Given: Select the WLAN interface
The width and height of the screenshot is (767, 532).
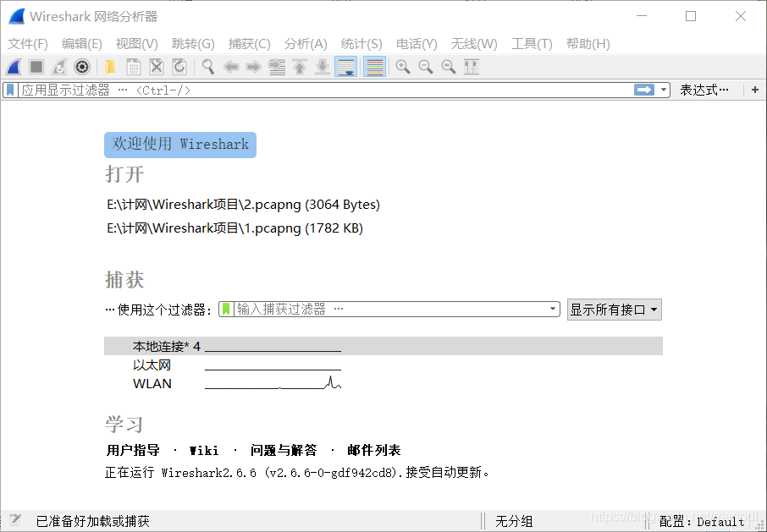Looking at the screenshot, I should click(383, 383).
